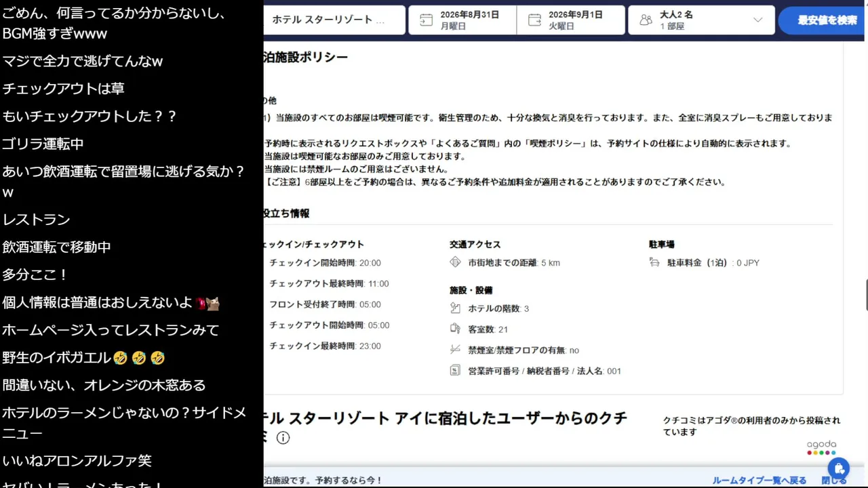Expand the 大人2名 1部屋 guest selector

point(701,20)
